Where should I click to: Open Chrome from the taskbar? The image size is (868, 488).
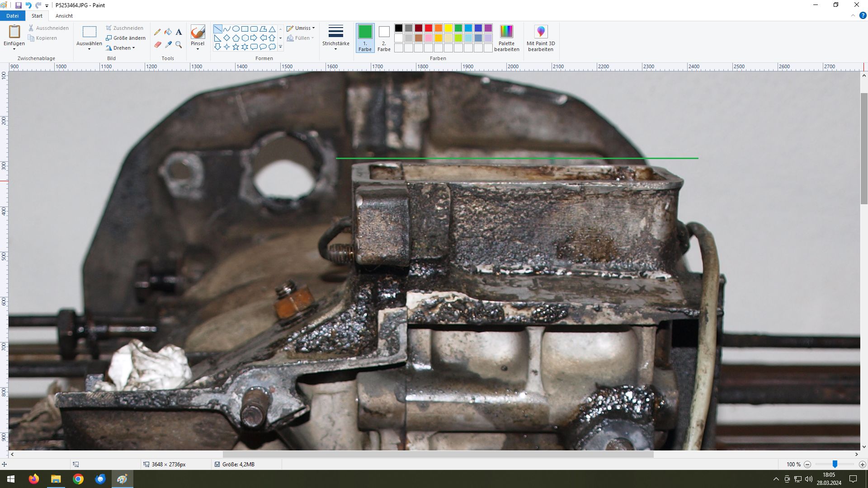pos(78,479)
